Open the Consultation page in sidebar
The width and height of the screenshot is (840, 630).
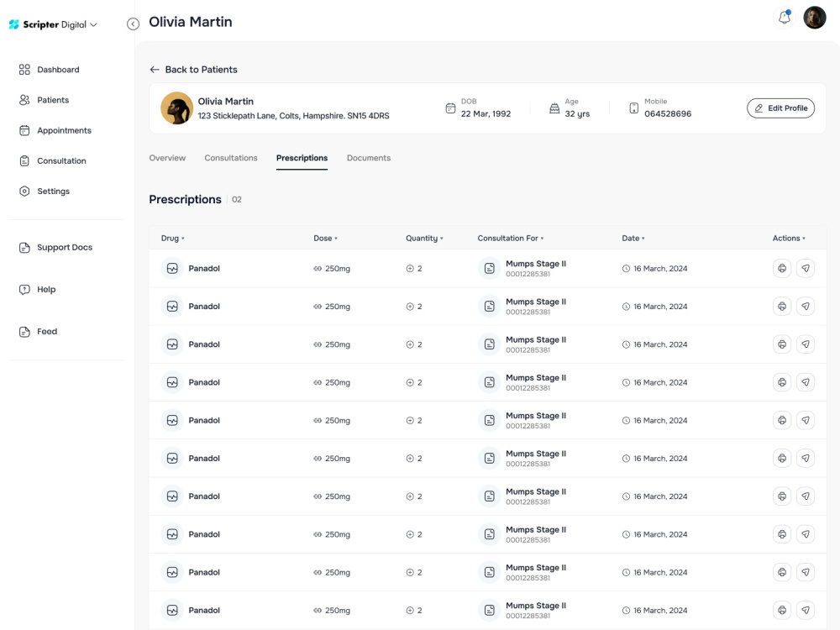coord(52,160)
